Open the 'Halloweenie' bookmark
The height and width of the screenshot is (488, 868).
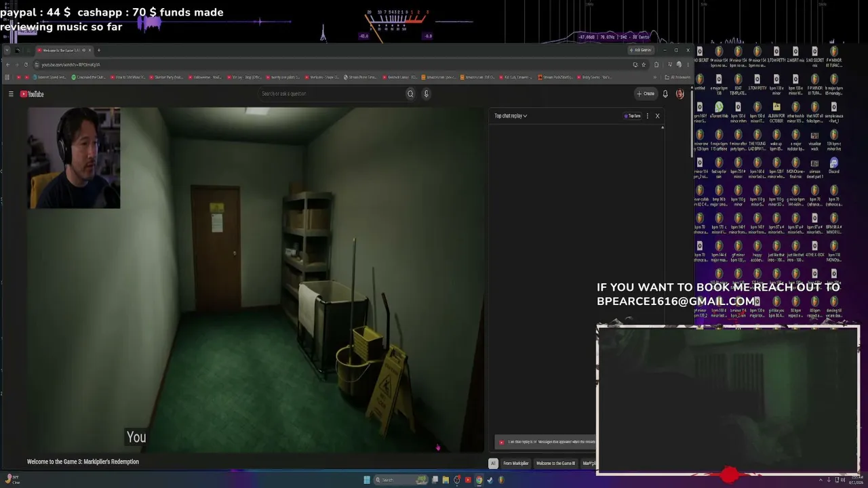(206, 77)
